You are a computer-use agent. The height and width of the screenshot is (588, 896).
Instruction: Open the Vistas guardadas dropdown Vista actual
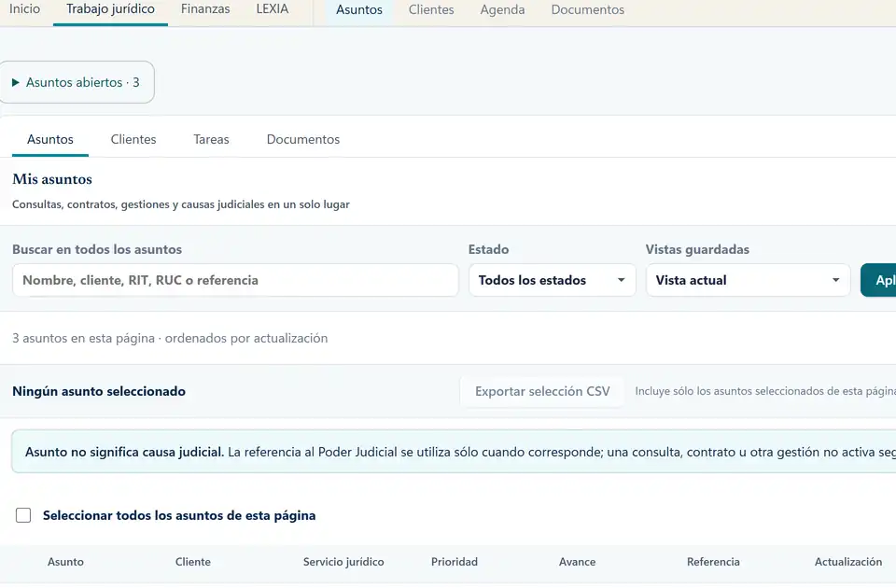pyautogui.click(x=748, y=280)
